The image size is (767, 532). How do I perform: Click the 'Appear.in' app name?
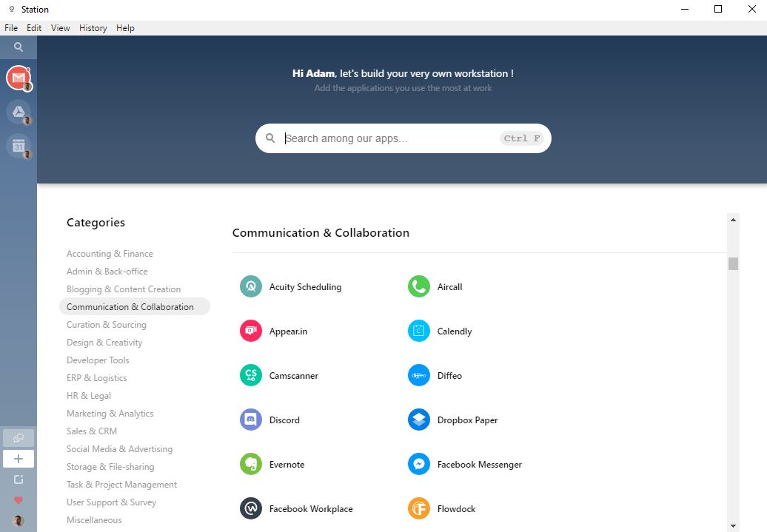(x=288, y=331)
